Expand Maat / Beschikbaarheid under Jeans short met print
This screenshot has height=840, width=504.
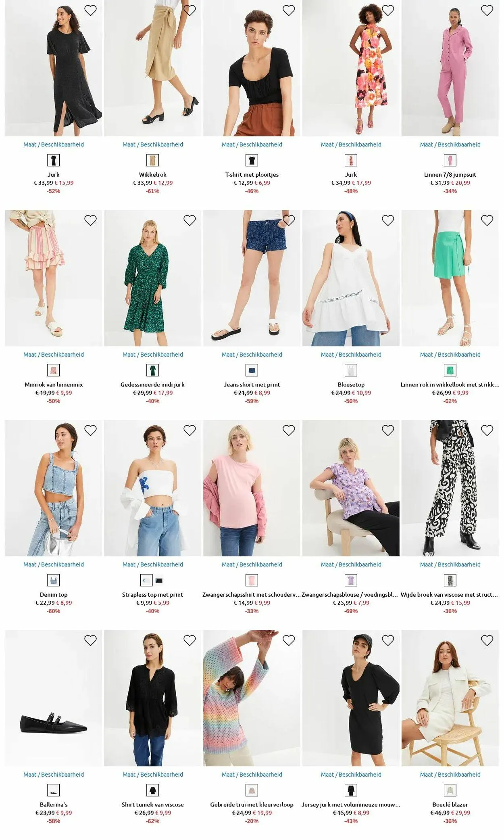pyautogui.click(x=252, y=355)
